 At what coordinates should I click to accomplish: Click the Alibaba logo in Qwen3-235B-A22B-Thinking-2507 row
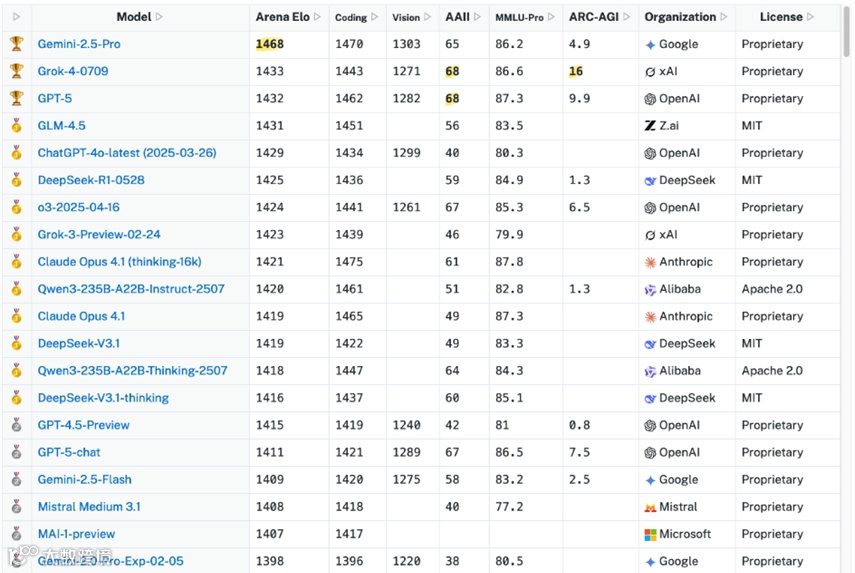[650, 371]
